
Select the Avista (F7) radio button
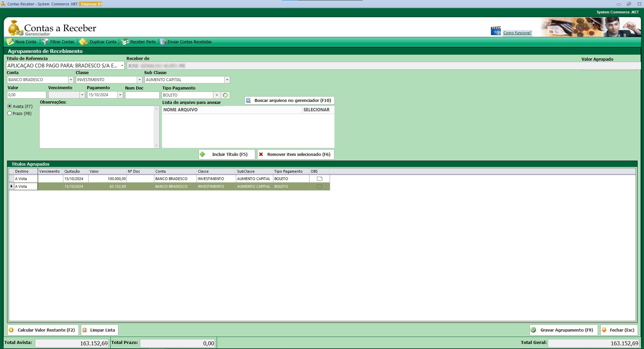pyautogui.click(x=10, y=106)
